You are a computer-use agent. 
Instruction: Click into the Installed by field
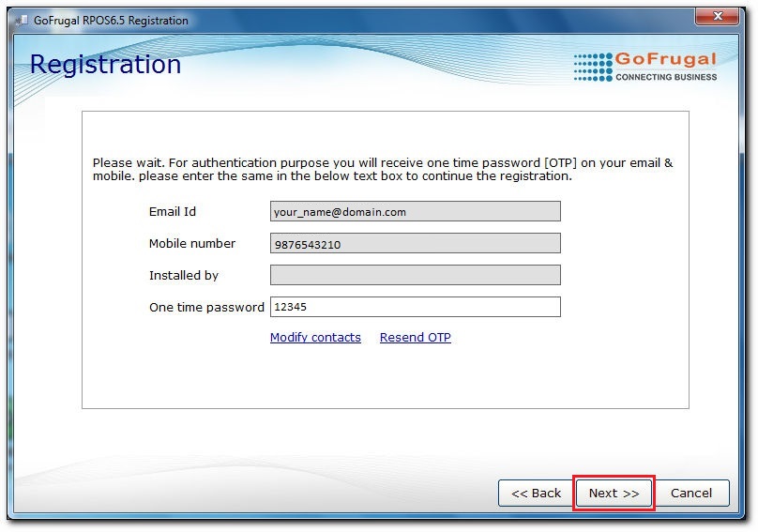tap(415, 275)
